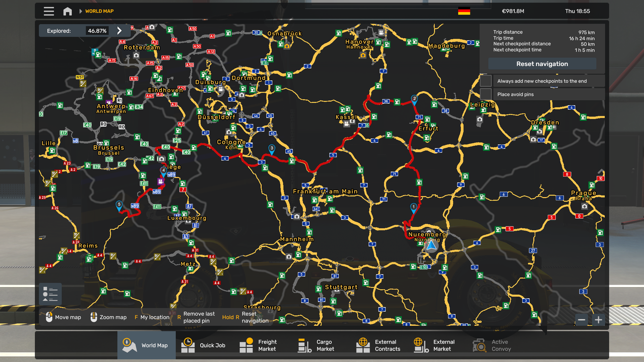This screenshot has height=362, width=644.
Task: Click the Trip distance 975 km value
Action: tap(586, 32)
